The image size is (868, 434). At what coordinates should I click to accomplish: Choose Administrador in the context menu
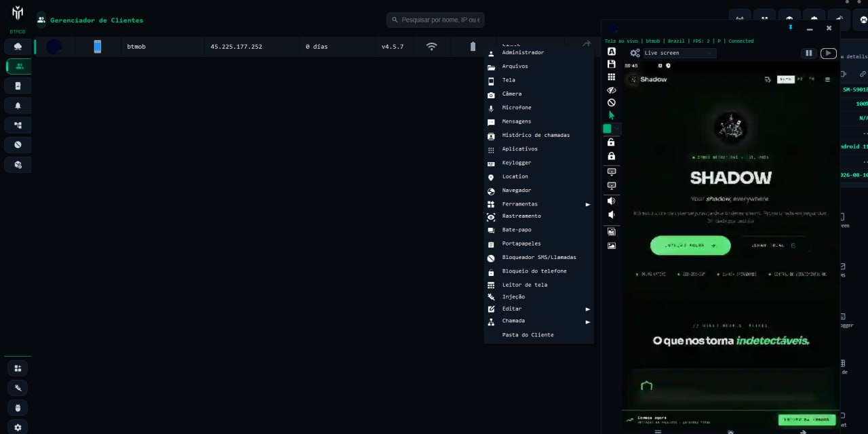(539, 53)
